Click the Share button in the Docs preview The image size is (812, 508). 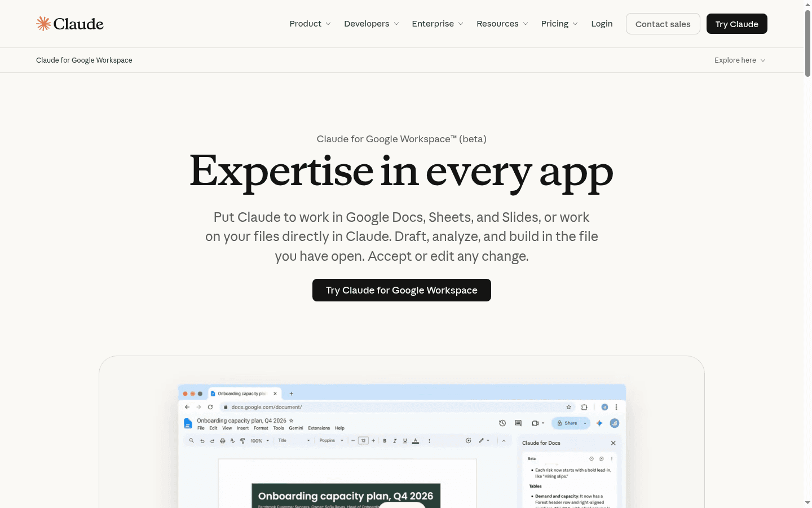[x=567, y=423]
